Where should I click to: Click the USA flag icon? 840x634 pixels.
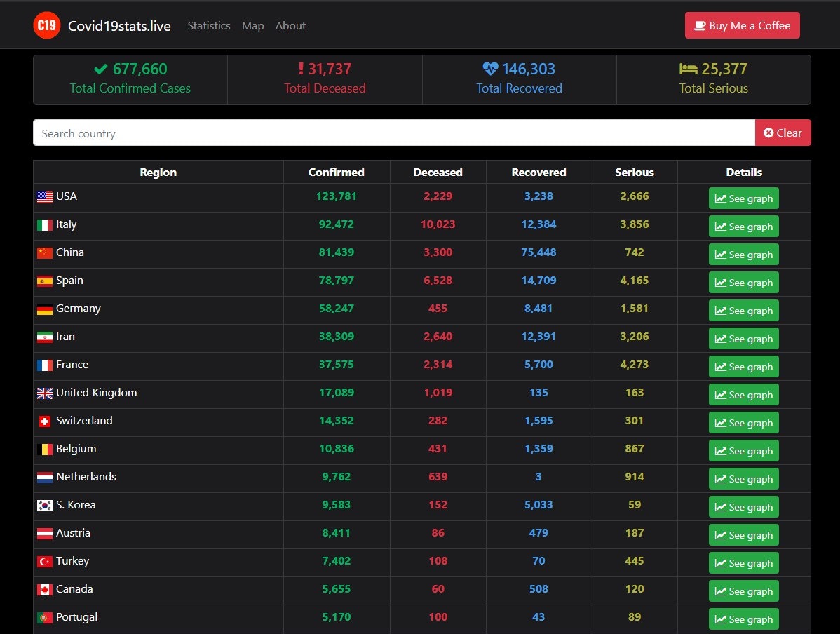click(x=45, y=197)
